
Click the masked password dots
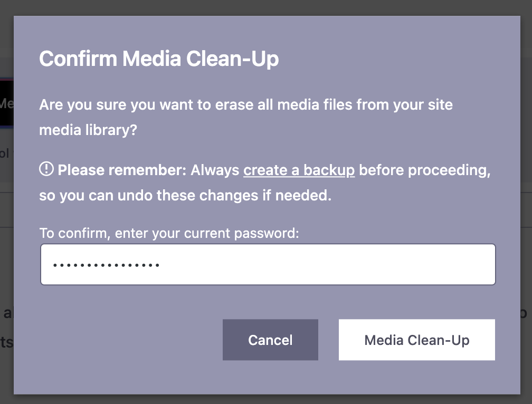click(106, 265)
